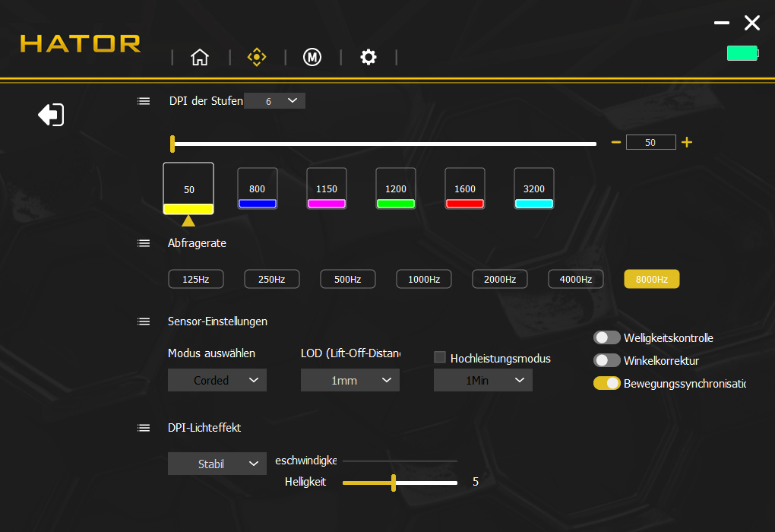Set polling rate to 125Hz
The image size is (775, 532).
coord(196,279)
